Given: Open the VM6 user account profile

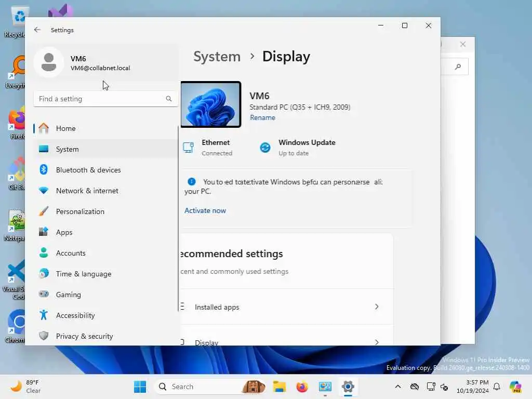Looking at the screenshot, I should (105, 62).
